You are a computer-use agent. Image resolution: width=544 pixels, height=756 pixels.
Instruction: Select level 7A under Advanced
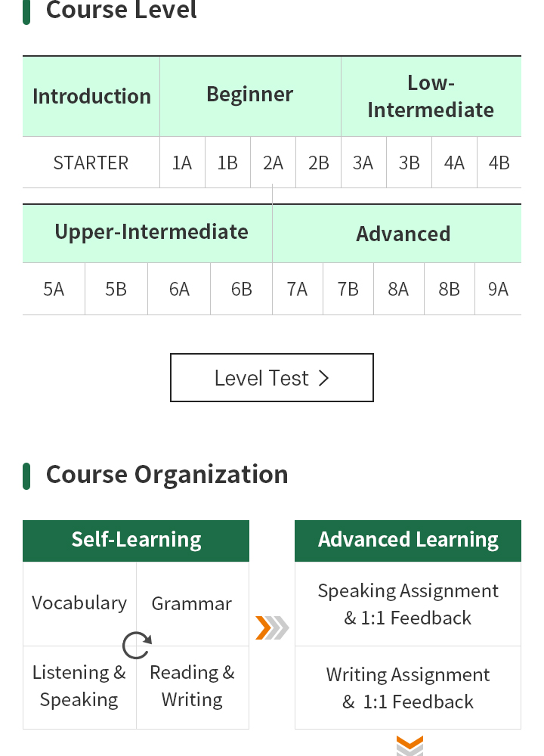(x=297, y=289)
